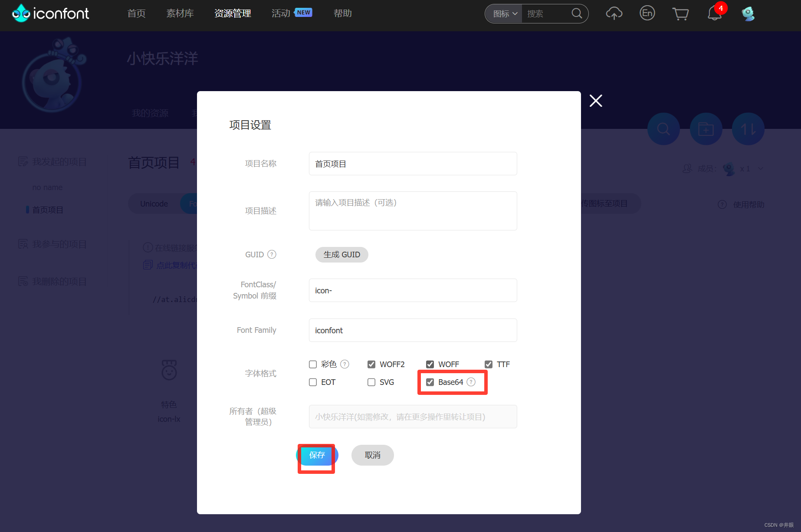Screen dimensions: 801x532
Task: Go to 首页 in the navbar
Action: pyautogui.click(x=136, y=13)
